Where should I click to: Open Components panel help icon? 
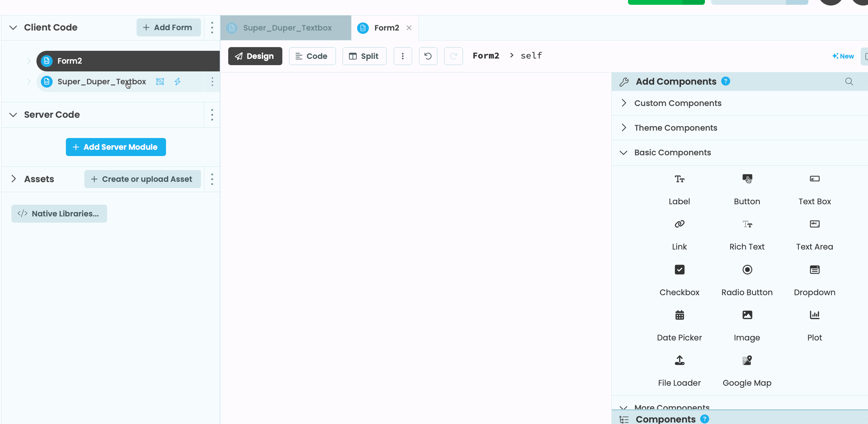coord(705,419)
